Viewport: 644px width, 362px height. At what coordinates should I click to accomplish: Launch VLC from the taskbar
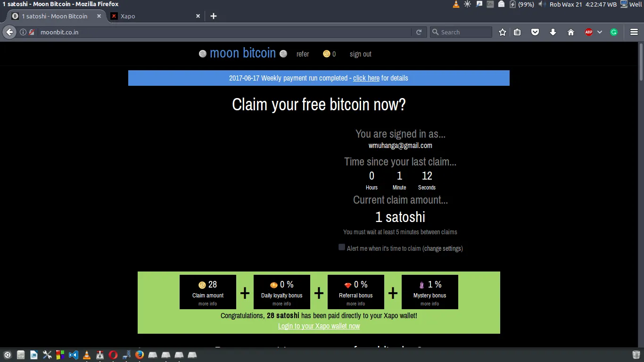click(87, 354)
